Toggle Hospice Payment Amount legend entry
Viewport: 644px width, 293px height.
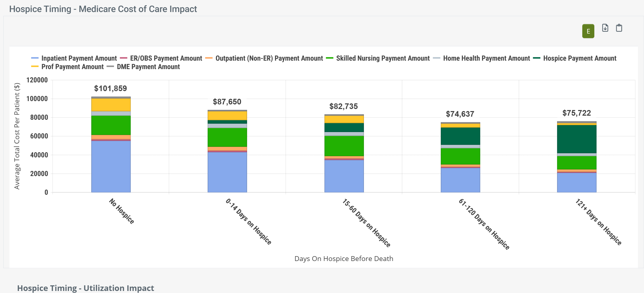click(579, 58)
